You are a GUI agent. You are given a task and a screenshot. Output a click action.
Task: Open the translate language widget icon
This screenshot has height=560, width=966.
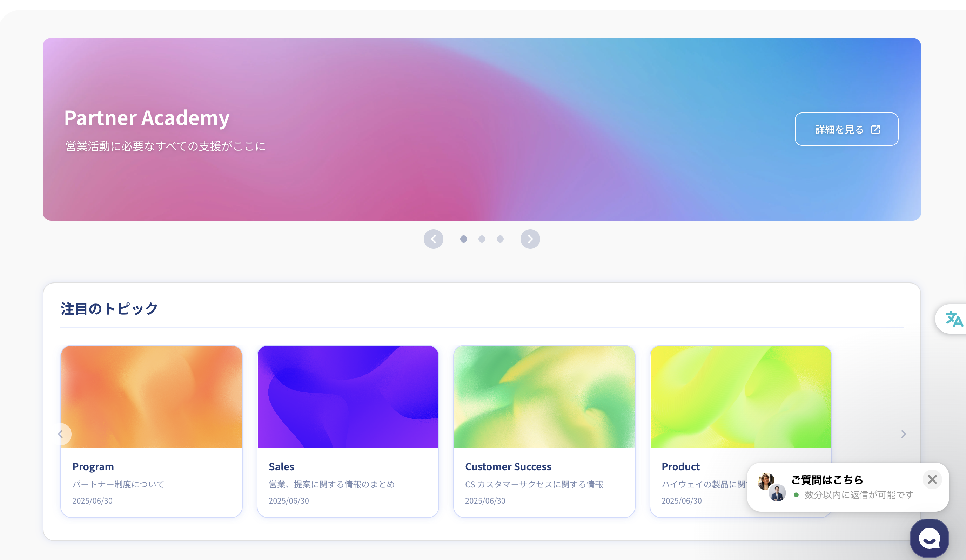click(x=954, y=319)
